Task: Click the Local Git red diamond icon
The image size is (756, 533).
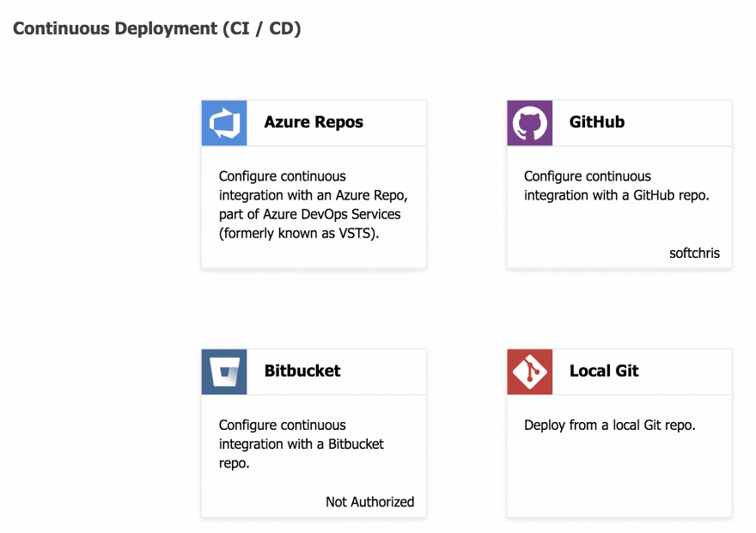Action: point(529,371)
